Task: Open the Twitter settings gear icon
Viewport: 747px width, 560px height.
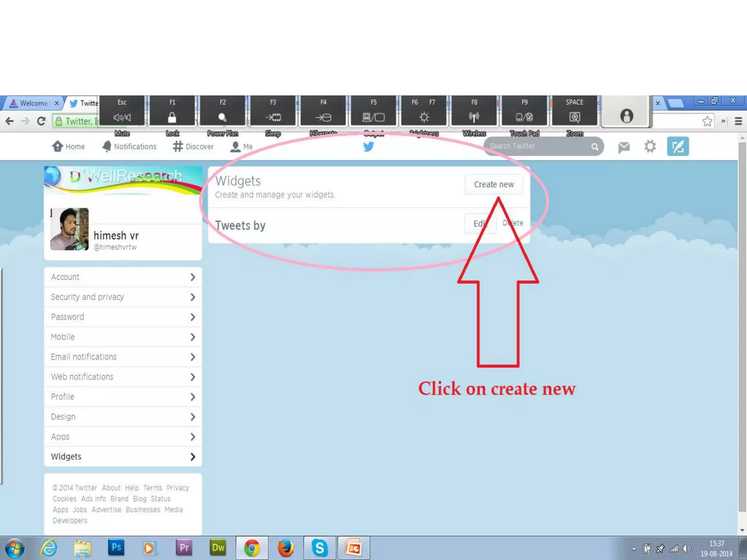Action: [x=650, y=147]
